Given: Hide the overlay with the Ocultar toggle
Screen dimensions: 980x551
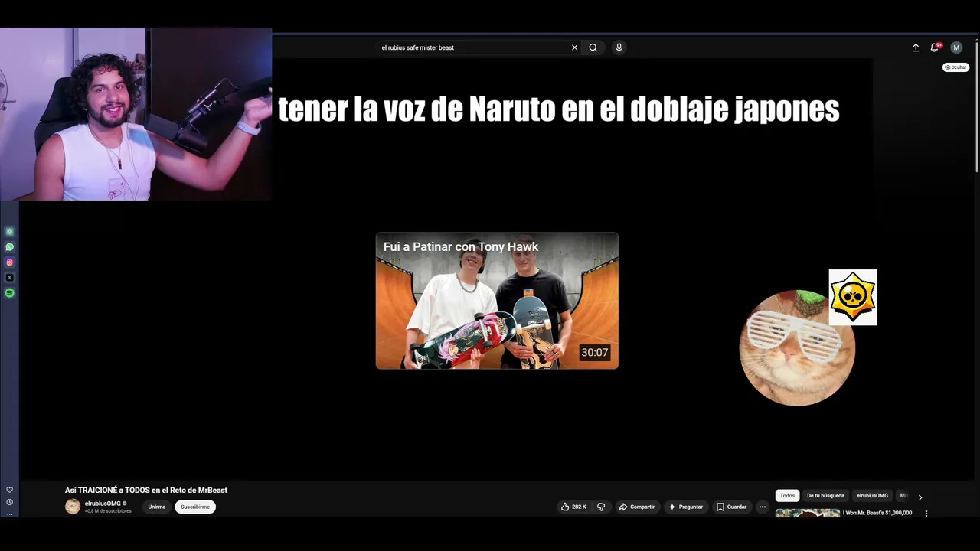Looking at the screenshot, I should click(955, 67).
